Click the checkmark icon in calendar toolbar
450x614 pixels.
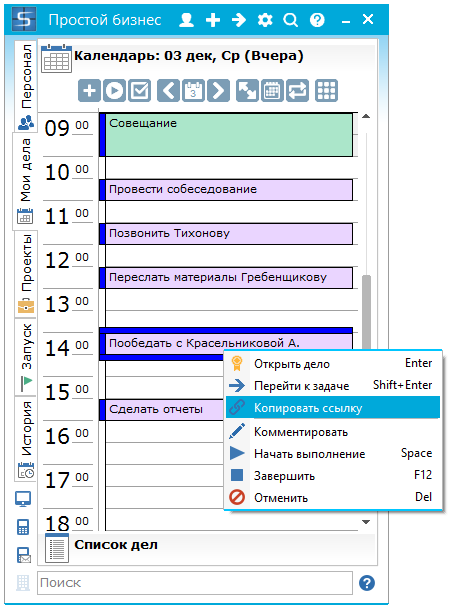(140, 90)
